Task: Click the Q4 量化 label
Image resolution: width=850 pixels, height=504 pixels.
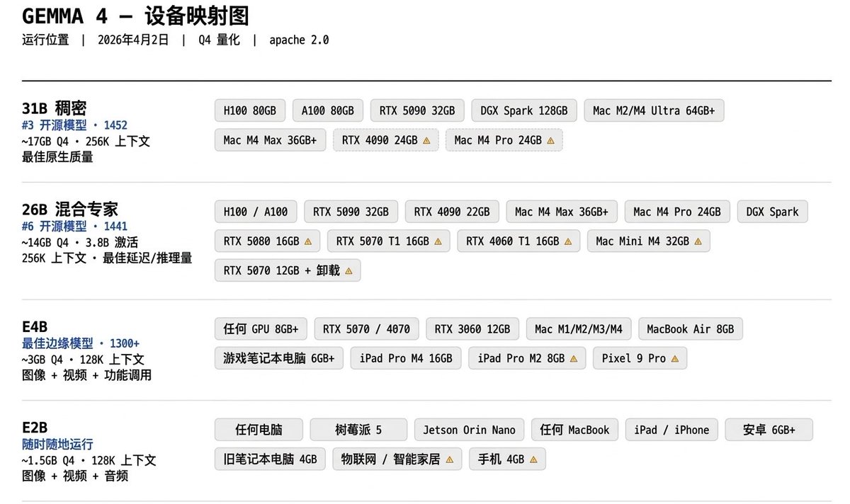Action: tap(219, 40)
